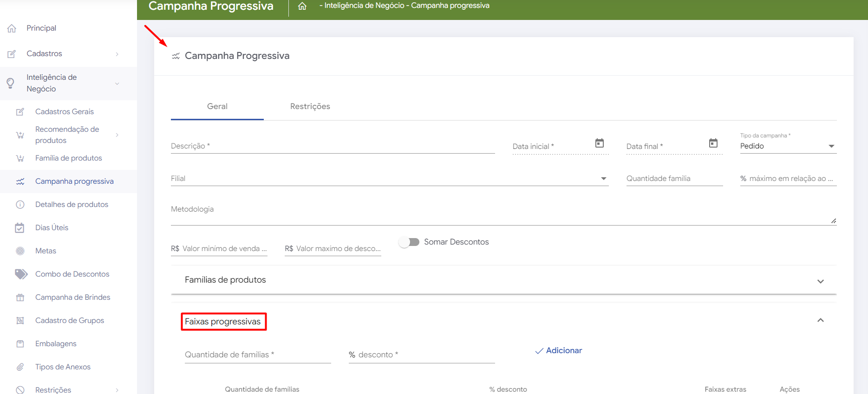Switch to the Restrições tab

(310, 107)
